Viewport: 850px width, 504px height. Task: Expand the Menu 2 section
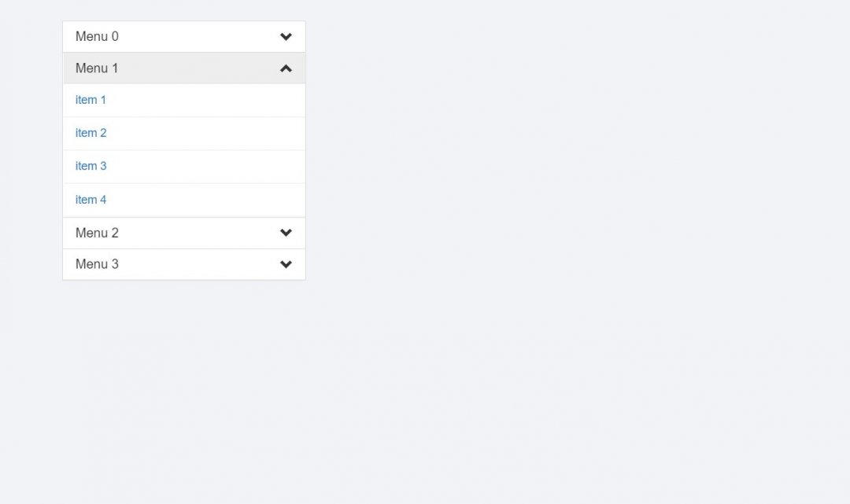[183, 233]
